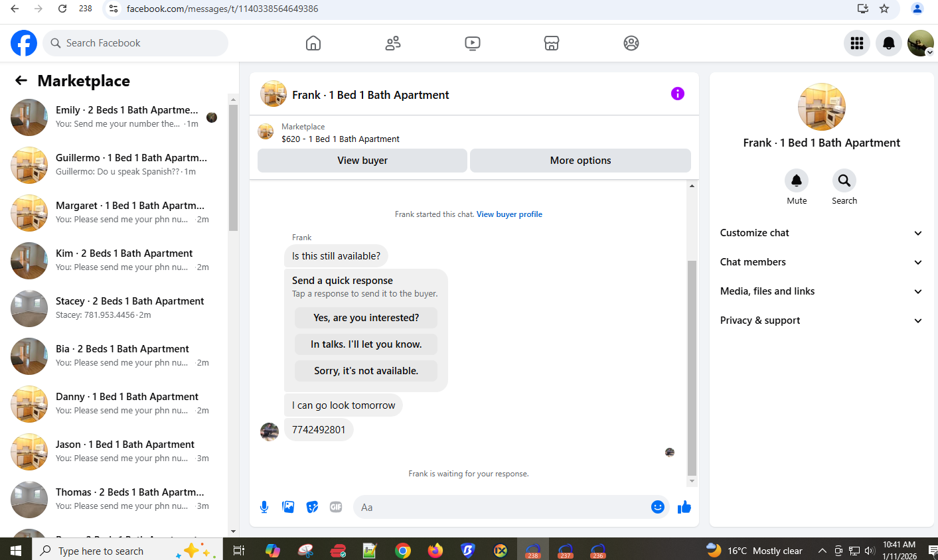938x560 pixels.
Task: Mute the Frank conversation
Action: (797, 180)
